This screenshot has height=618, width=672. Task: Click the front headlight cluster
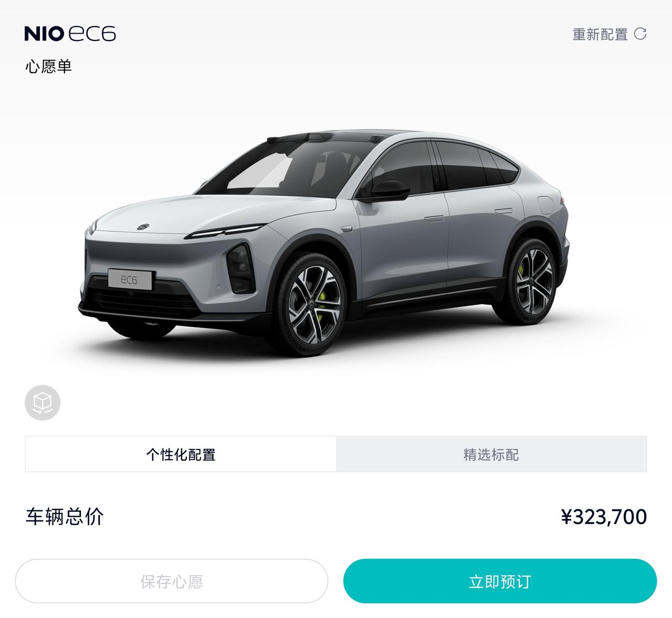[240, 268]
